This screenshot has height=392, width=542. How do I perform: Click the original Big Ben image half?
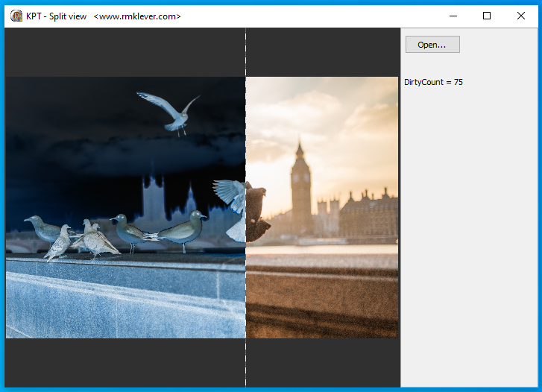pyautogui.click(x=322, y=207)
